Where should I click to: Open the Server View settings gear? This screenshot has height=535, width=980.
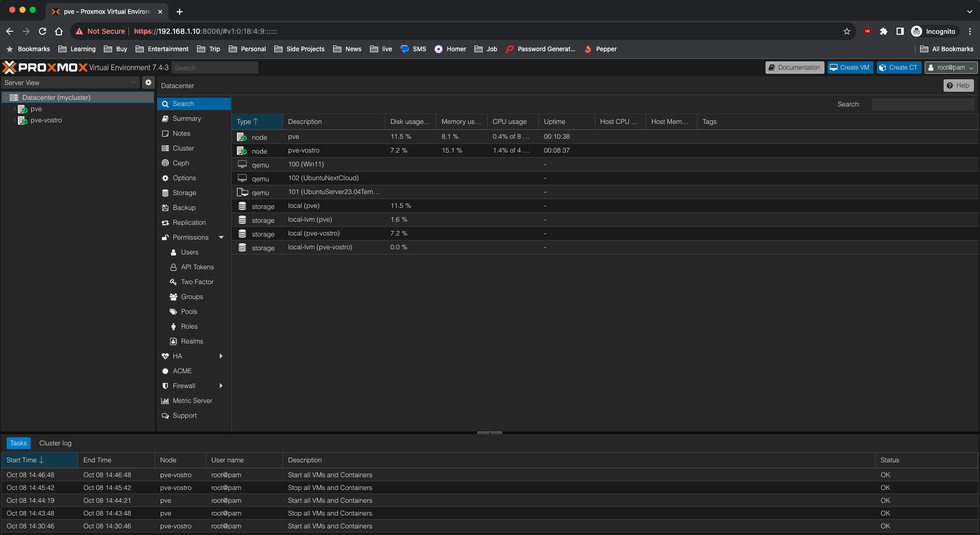148,82
